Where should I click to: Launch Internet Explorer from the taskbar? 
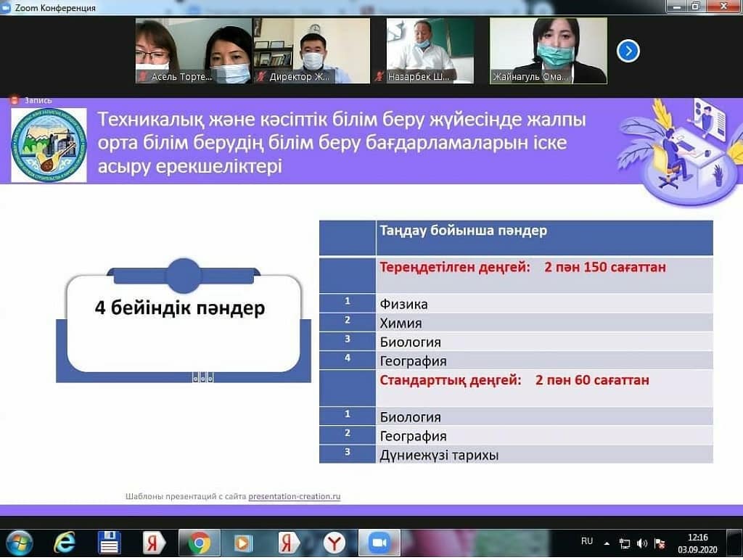tap(65, 542)
